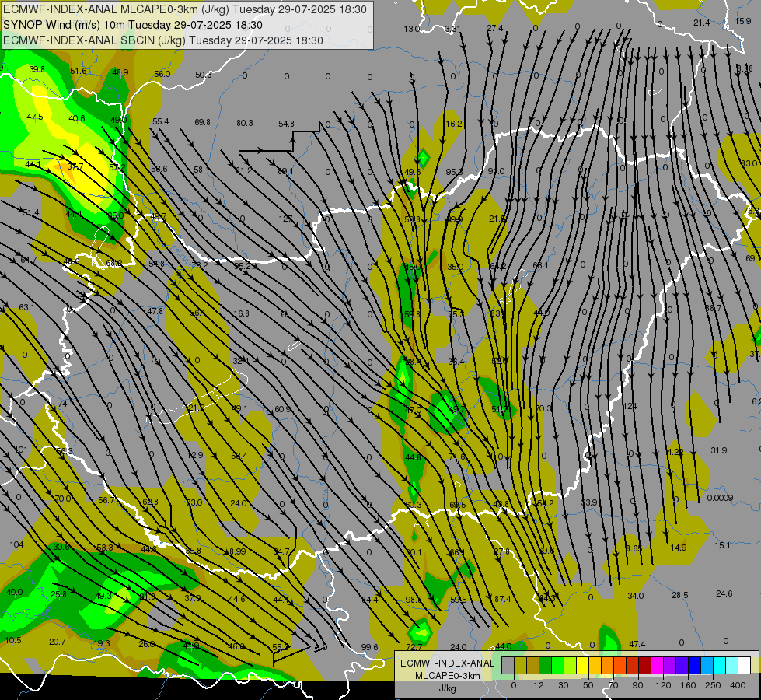Click the map value 127

[x=285, y=219]
